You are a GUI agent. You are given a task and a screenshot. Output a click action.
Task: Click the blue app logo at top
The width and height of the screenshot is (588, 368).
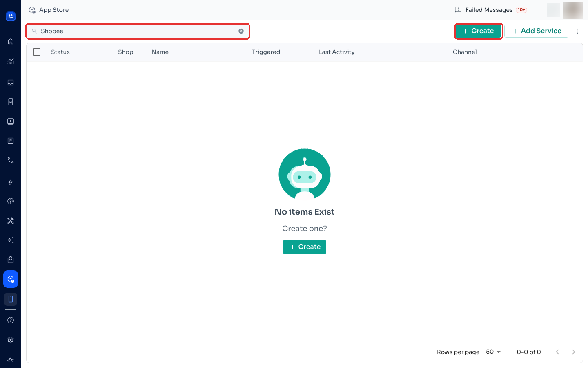[11, 16]
